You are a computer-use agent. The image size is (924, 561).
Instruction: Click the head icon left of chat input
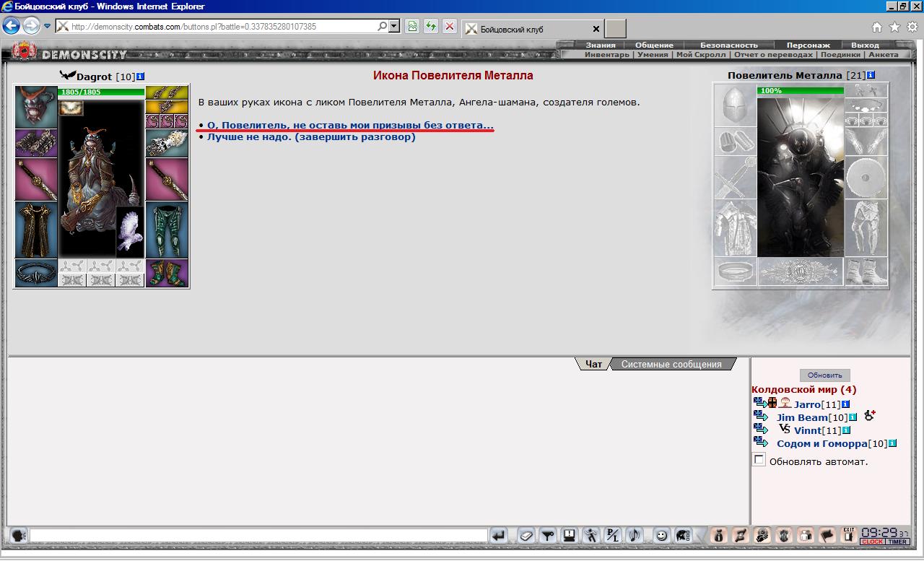[x=18, y=536]
